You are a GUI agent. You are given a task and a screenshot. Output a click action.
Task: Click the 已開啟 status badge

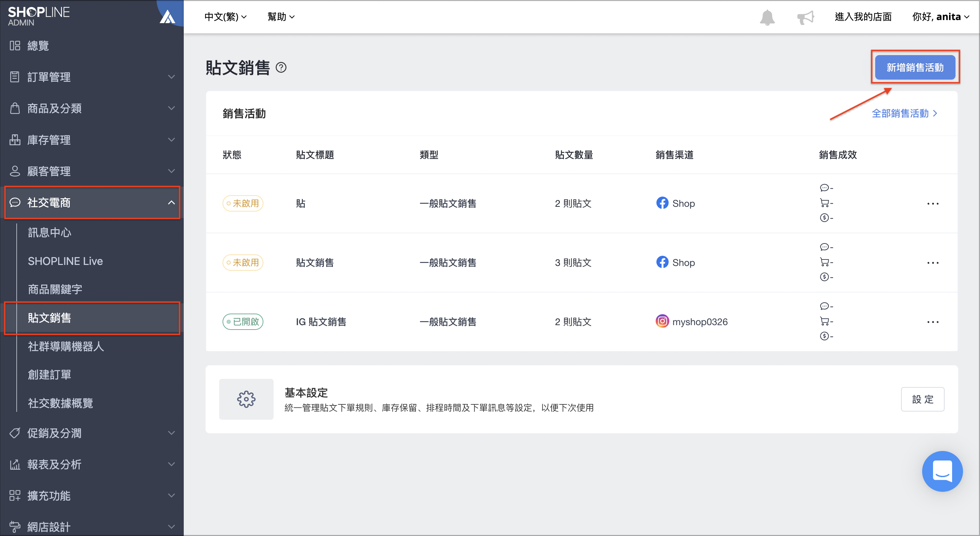pyautogui.click(x=243, y=322)
